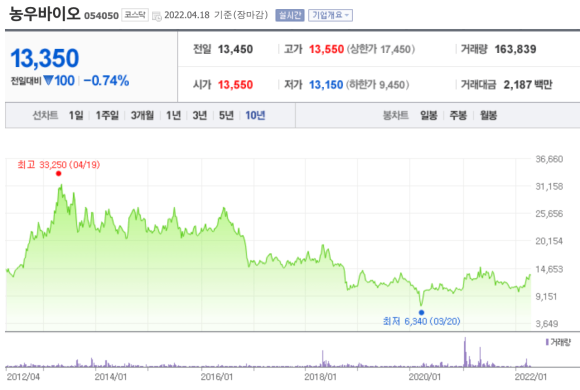Click the ▼100 change amount
The image size is (580, 390).
pos(59,81)
